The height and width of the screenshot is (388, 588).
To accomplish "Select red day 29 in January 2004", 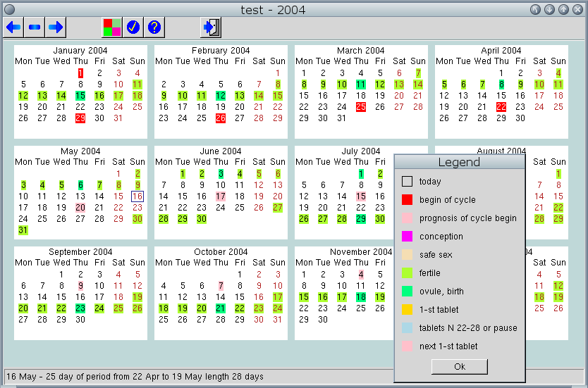I will click(80, 118).
